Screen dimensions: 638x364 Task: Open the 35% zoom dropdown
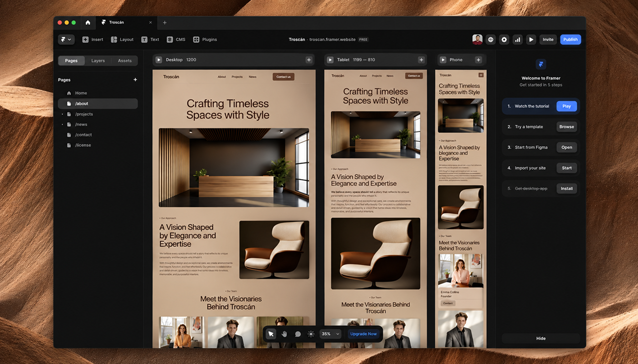[331, 334]
